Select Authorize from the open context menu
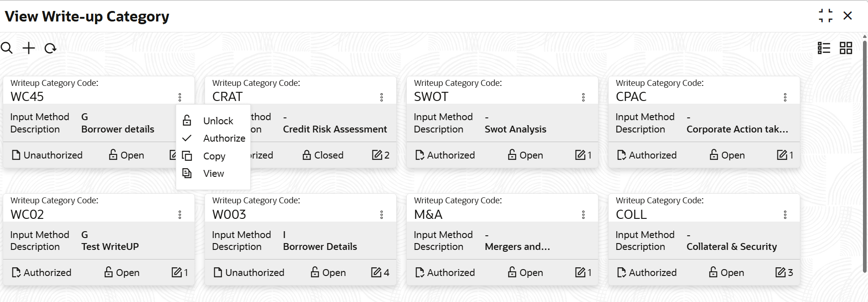Image resolution: width=868 pixels, height=302 pixels. click(224, 138)
